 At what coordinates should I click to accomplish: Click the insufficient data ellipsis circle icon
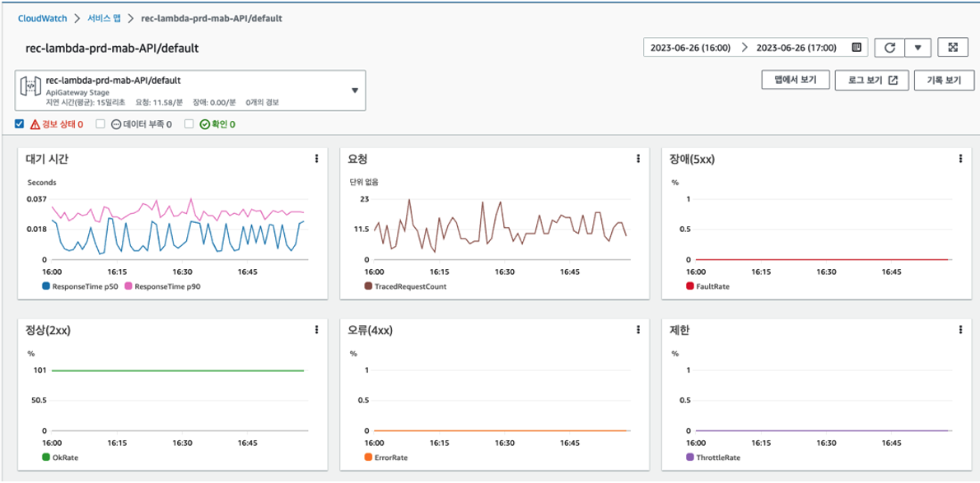(x=115, y=123)
